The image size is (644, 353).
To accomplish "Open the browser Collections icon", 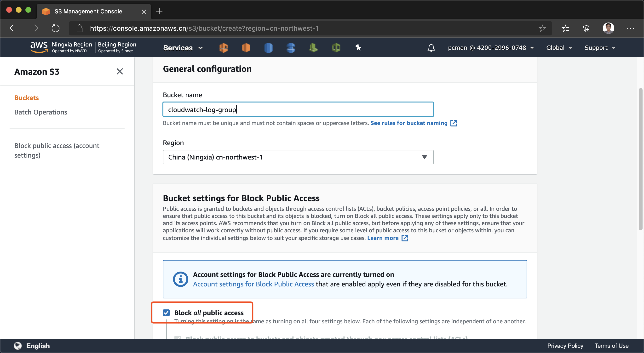I will click(x=586, y=28).
